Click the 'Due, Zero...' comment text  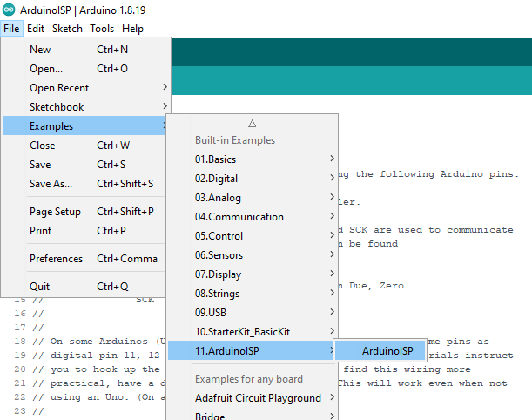tap(385, 286)
